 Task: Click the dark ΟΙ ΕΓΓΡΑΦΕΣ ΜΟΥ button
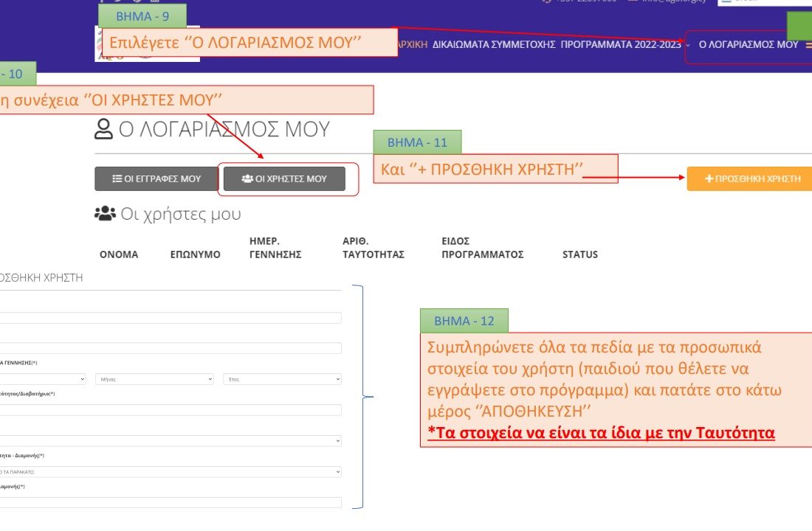tap(156, 178)
